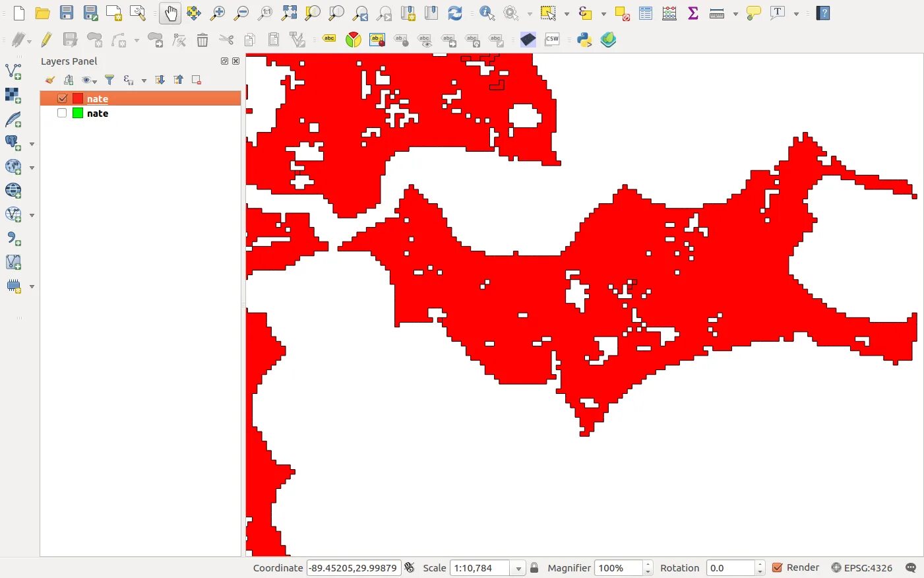This screenshot has width=924, height=578.
Task: Show statistical summary sigma icon
Action: [x=693, y=13]
